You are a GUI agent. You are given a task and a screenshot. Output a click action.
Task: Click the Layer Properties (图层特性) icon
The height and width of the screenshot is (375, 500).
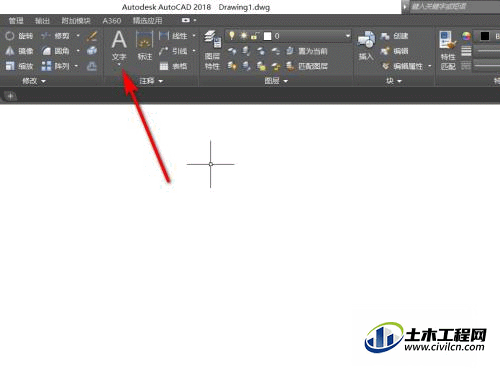point(212,50)
